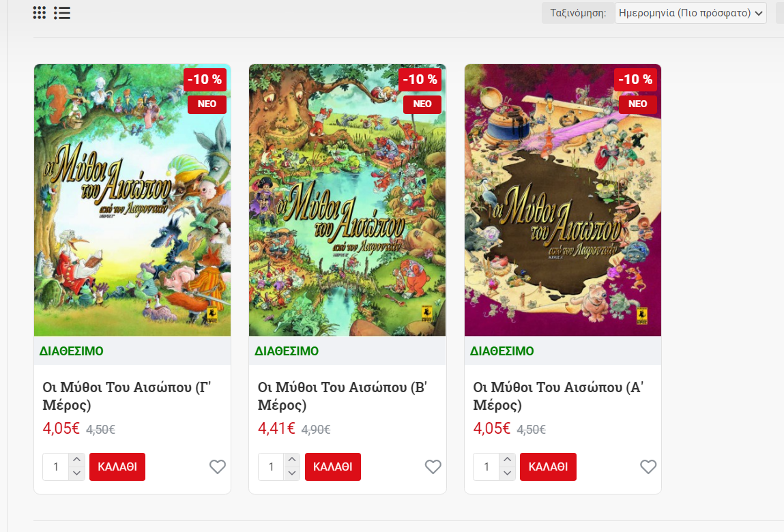The image size is (784, 532).
Task: Add Α' Μέρος to cart with ΚΑΛΑΘΙ
Action: 548,467
